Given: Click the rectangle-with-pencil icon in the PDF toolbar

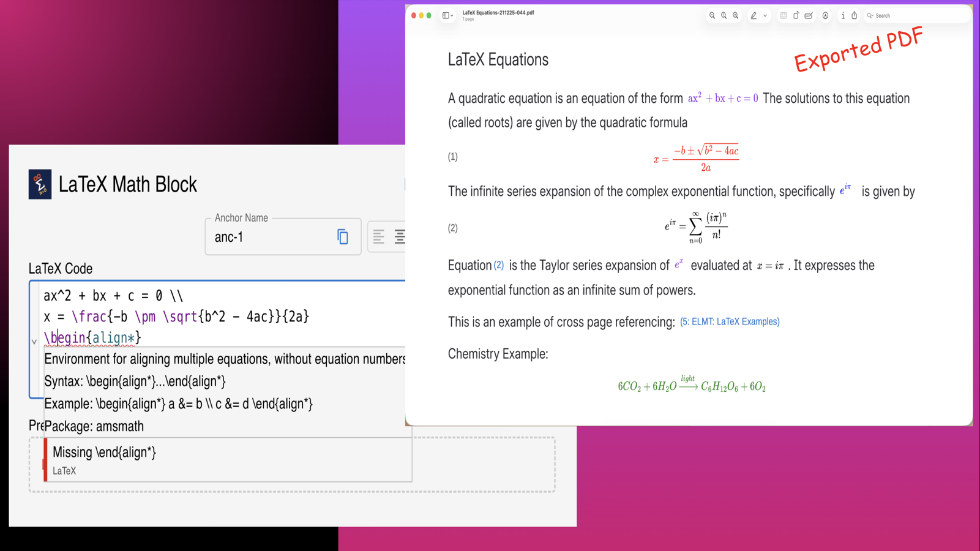Looking at the screenshot, I should pos(809,15).
